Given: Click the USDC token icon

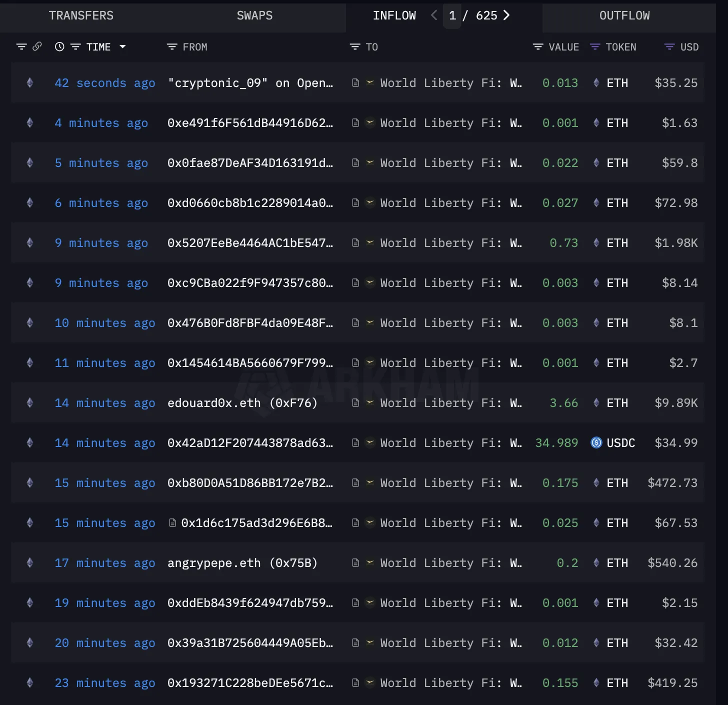Looking at the screenshot, I should point(596,442).
